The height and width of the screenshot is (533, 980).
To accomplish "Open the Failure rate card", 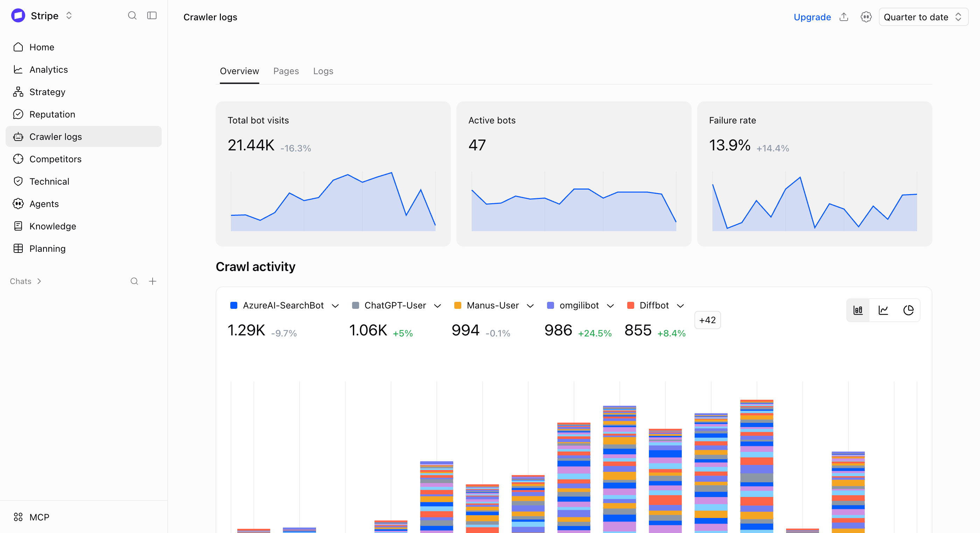I will 814,174.
